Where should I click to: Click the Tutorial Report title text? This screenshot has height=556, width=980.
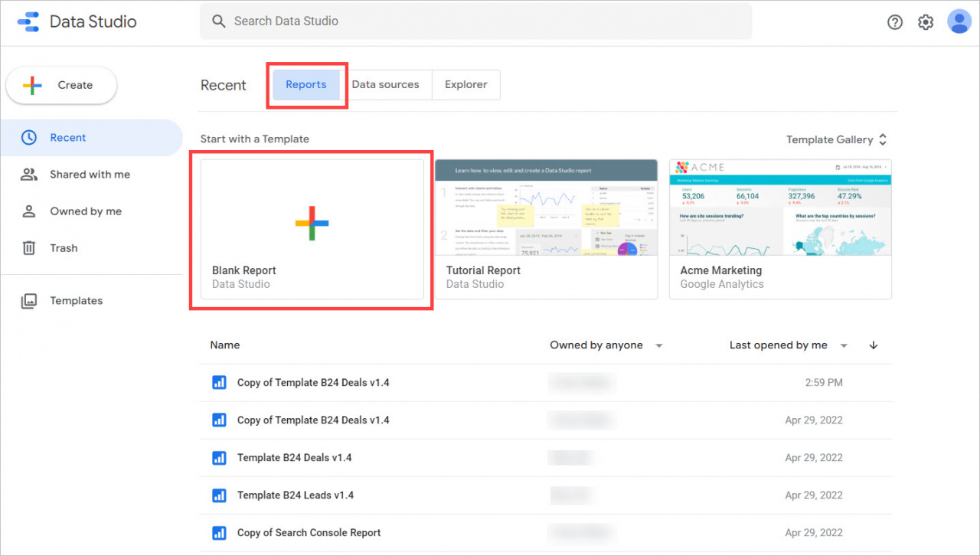click(x=483, y=270)
